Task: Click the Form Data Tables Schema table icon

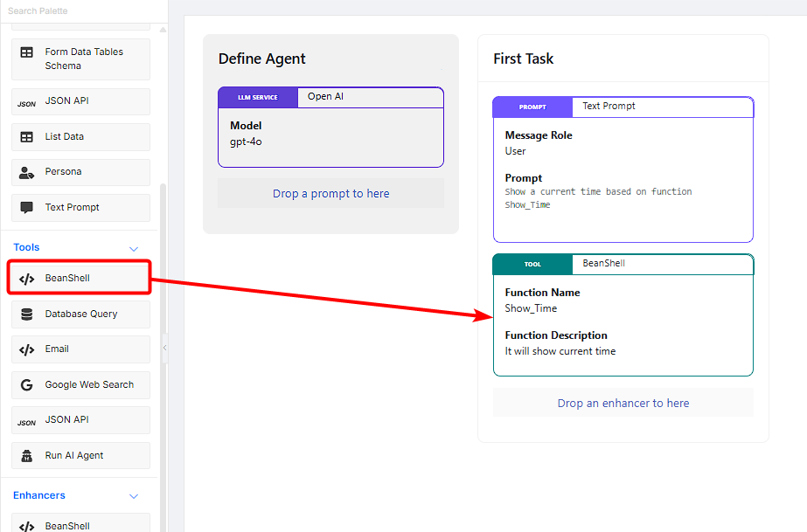Action: [x=27, y=52]
